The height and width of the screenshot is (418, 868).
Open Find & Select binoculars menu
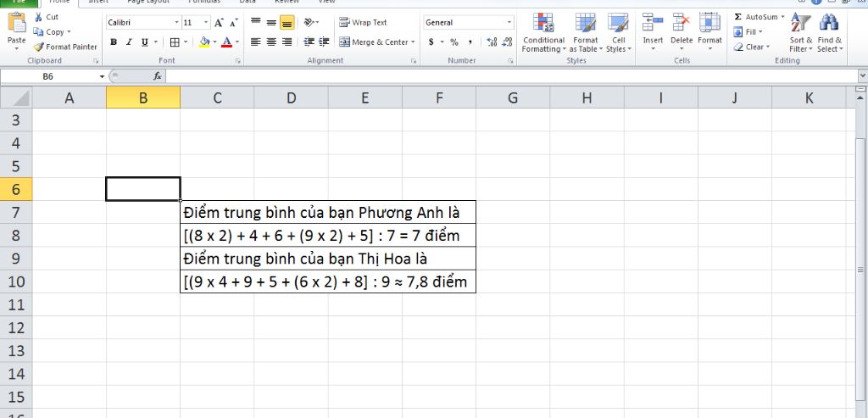pyautogui.click(x=829, y=33)
